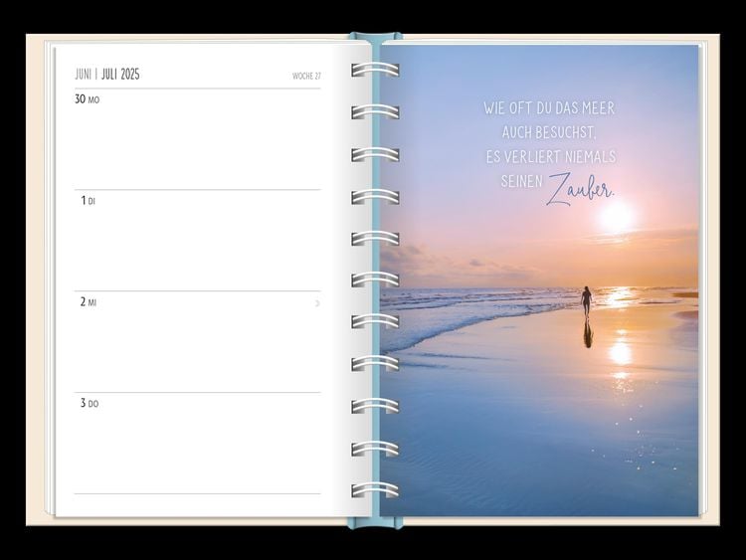
Task: Click the topmost spiral binding ring
Action: click(x=375, y=70)
